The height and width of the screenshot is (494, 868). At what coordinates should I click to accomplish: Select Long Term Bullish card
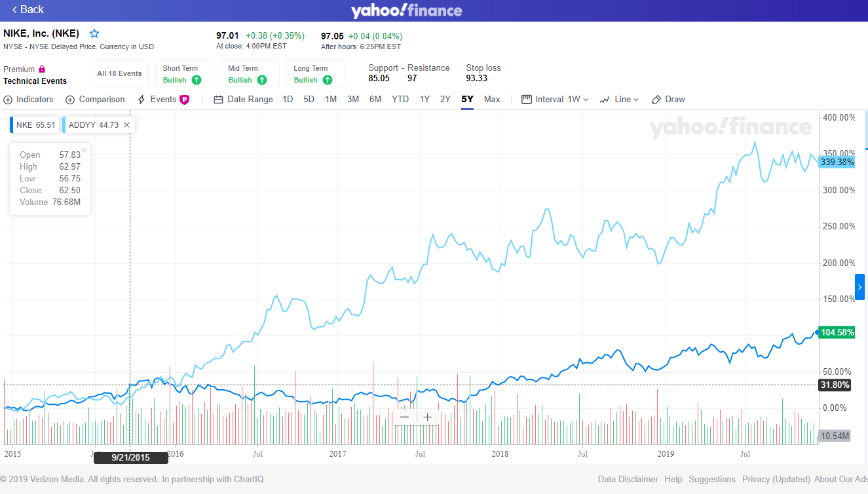[x=316, y=73]
